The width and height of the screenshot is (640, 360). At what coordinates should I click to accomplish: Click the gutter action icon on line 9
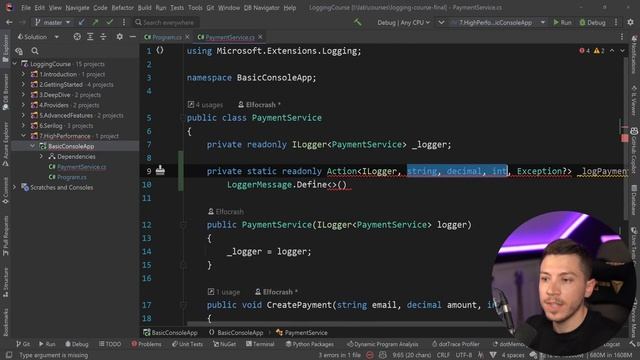[x=160, y=170]
